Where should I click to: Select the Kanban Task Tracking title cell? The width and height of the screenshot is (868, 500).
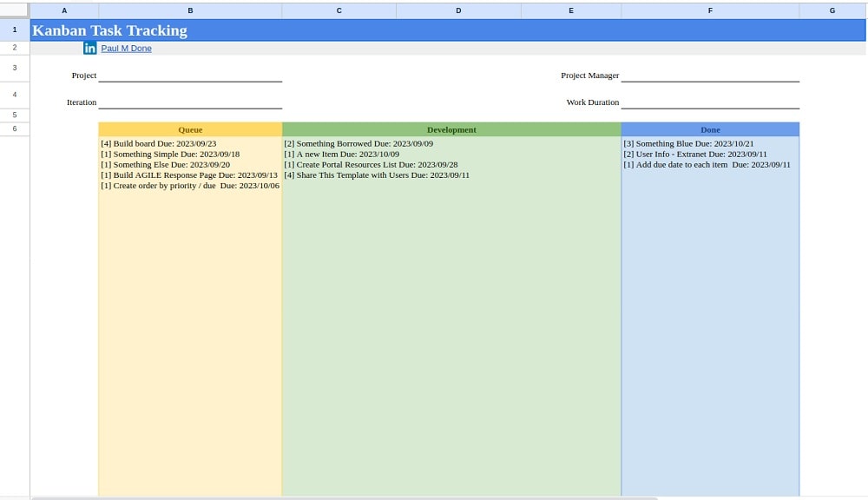pos(448,30)
